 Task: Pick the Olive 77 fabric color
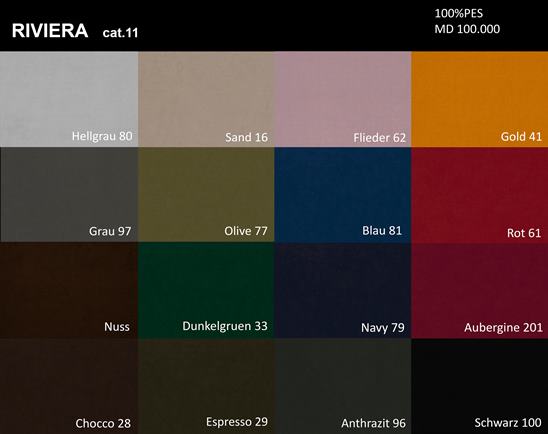point(206,194)
